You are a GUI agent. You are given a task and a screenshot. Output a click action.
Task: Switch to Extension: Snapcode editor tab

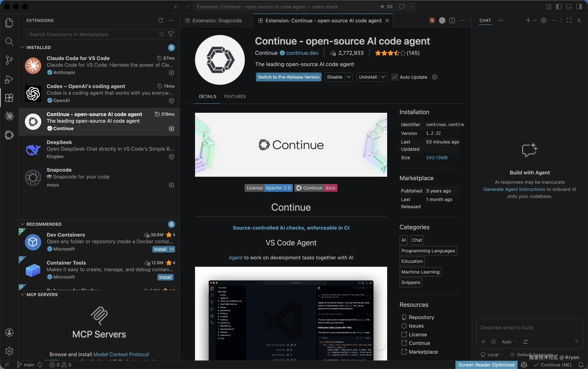217,20
